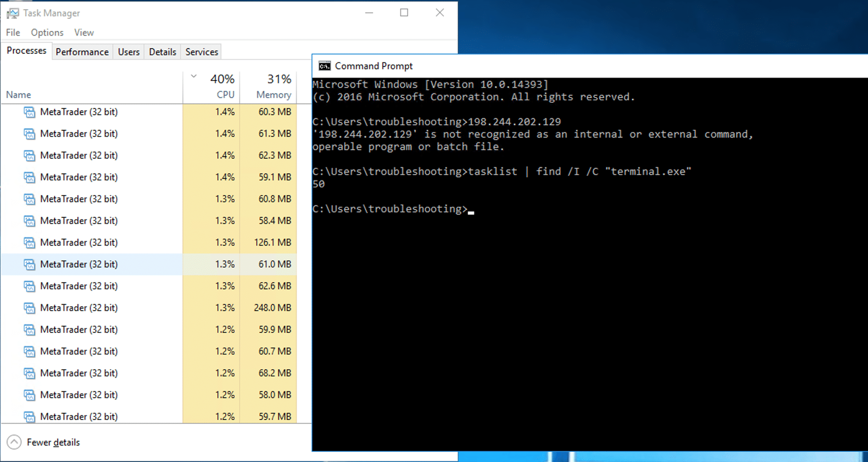Image resolution: width=868 pixels, height=462 pixels.
Task: Click the MetaTrader icon in the 59.7 MB row
Action: click(x=29, y=417)
